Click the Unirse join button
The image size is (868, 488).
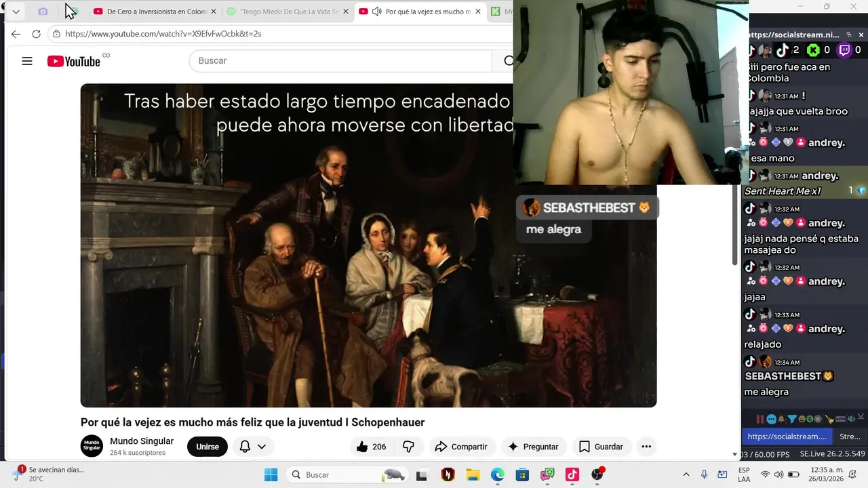coord(208,447)
